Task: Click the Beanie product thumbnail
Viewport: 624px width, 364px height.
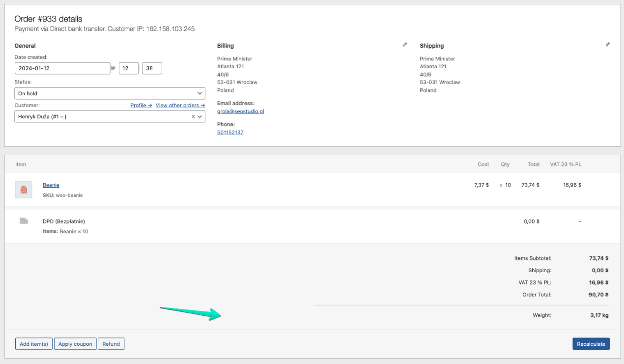Action: (24, 190)
